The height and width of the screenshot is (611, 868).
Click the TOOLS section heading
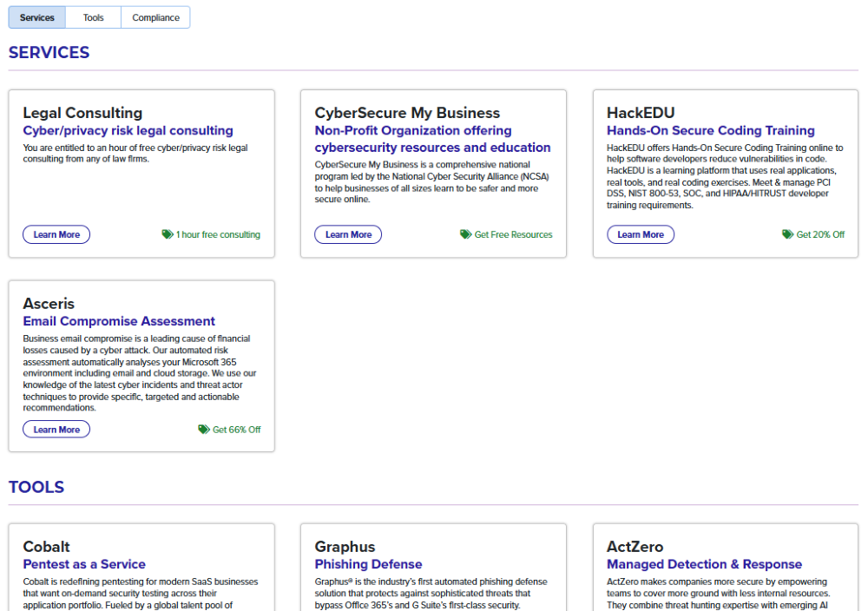[x=36, y=487]
